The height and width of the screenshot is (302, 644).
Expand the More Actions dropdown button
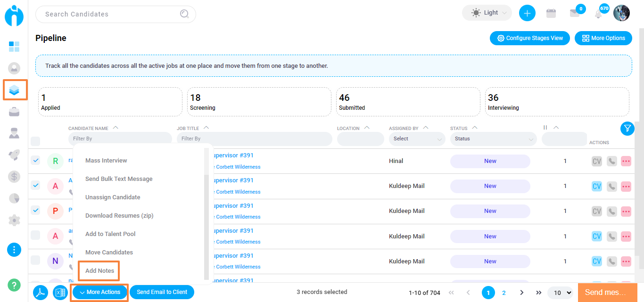(100, 292)
